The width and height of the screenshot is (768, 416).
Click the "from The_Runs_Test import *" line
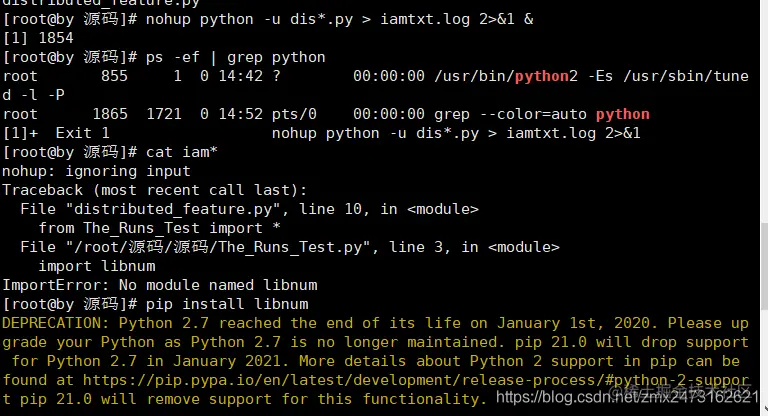tap(159, 228)
